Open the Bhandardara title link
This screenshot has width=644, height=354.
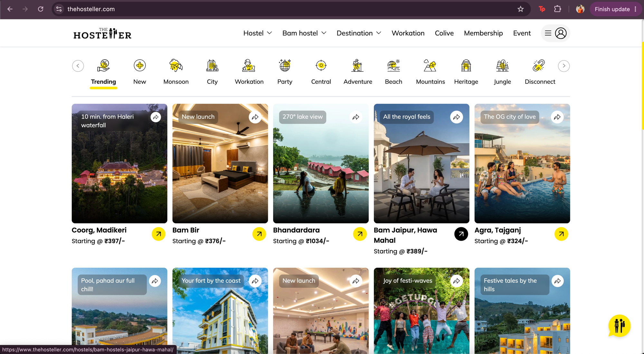(296, 230)
